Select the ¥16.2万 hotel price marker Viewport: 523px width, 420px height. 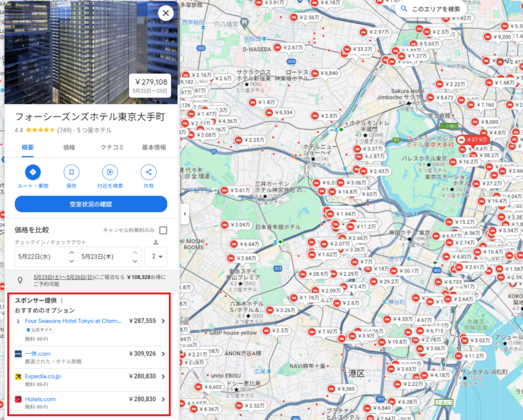click(x=465, y=162)
